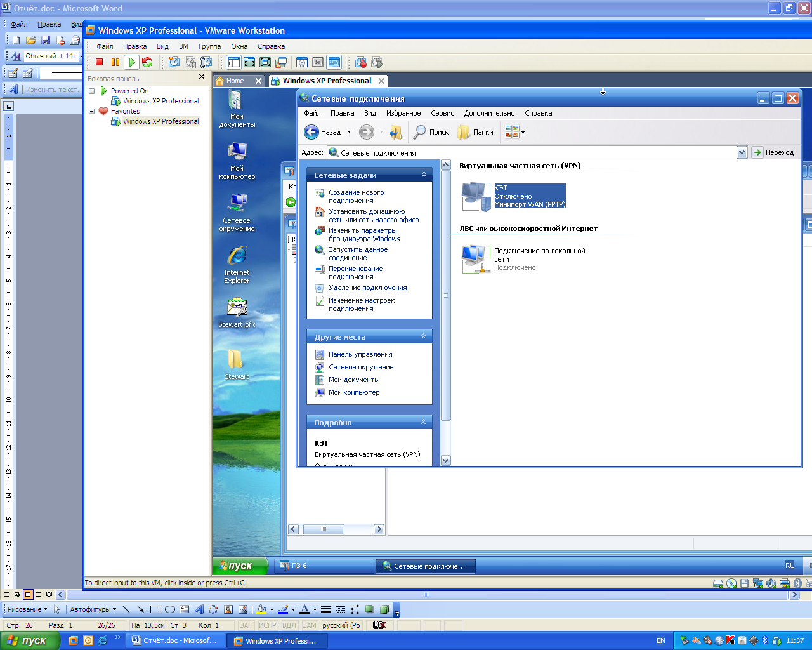The image size is (812, 650).
Task: Click the Адрес field showing Сетевые подключения
Action: 532,152
